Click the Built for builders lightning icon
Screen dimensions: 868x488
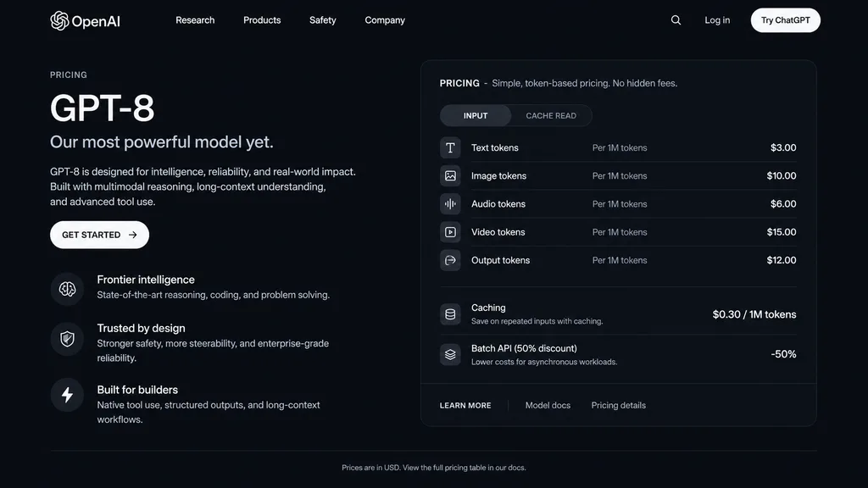(67, 395)
